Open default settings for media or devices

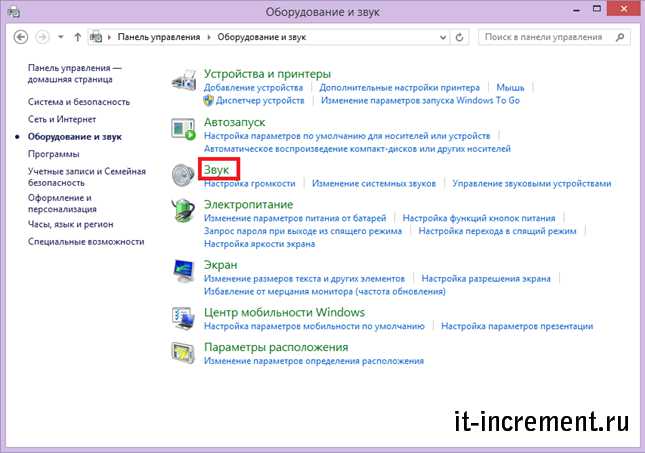pos(347,136)
